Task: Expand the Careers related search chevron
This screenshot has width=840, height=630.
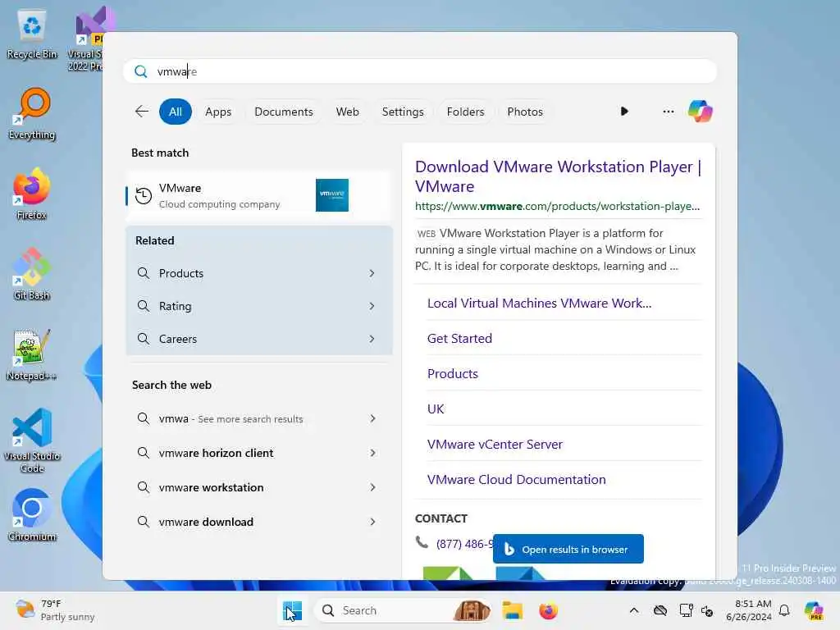Action: (372, 339)
